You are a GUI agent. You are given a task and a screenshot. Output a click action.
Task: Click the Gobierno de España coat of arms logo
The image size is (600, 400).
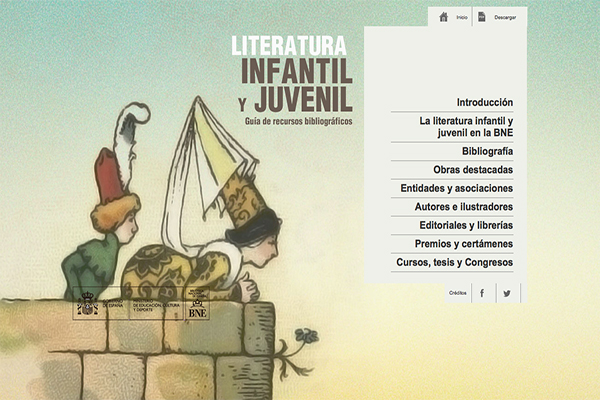click(88, 303)
